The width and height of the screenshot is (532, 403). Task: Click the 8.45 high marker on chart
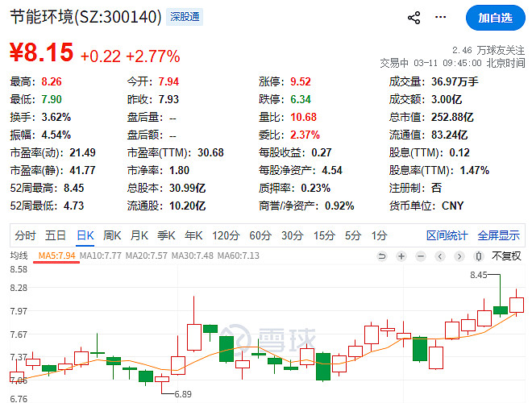478,275
